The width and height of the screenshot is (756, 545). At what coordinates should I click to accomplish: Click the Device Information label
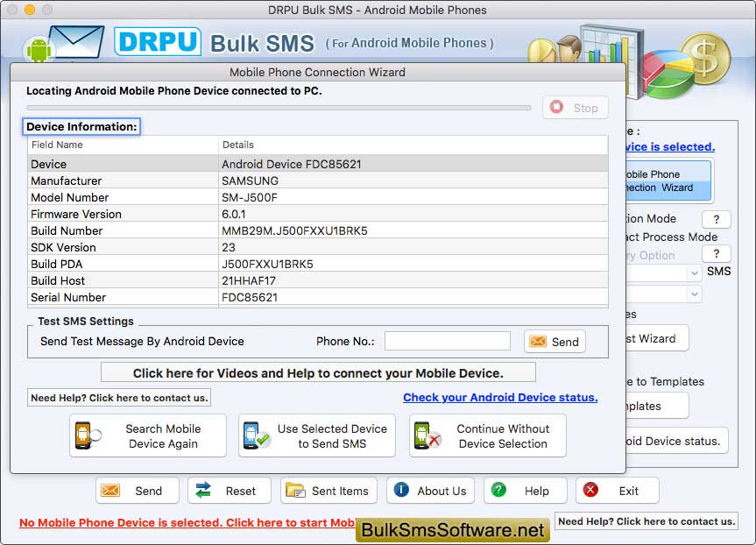81,126
